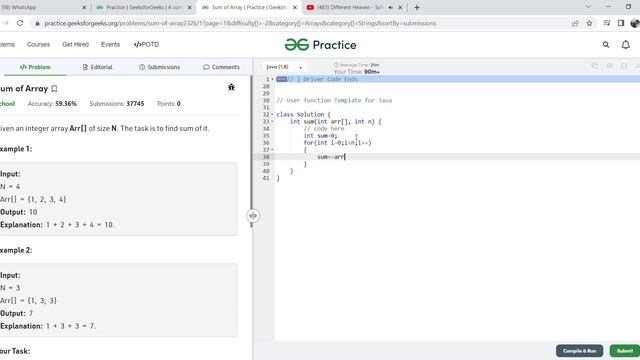Image resolution: width=640 pixels, height=360 pixels.
Task: Open the Comments tab
Action: point(221,67)
